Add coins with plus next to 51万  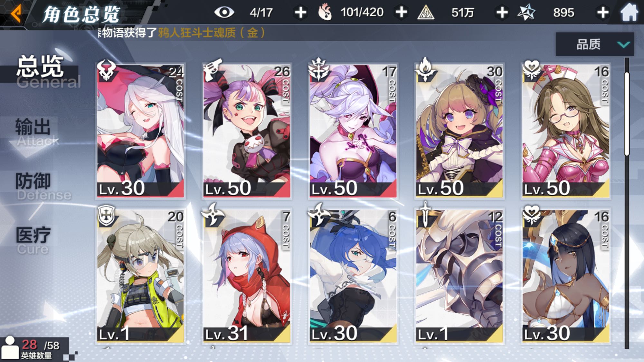pyautogui.click(x=502, y=13)
